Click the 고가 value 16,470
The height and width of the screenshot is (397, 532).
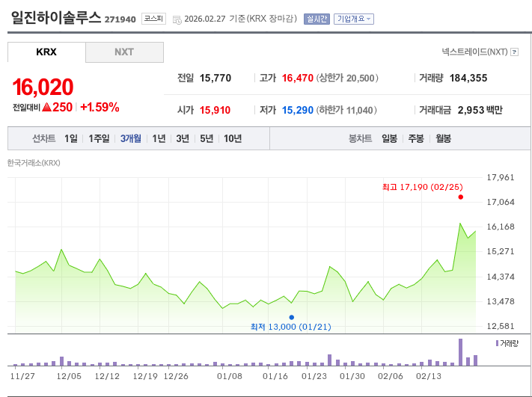pos(298,79)
